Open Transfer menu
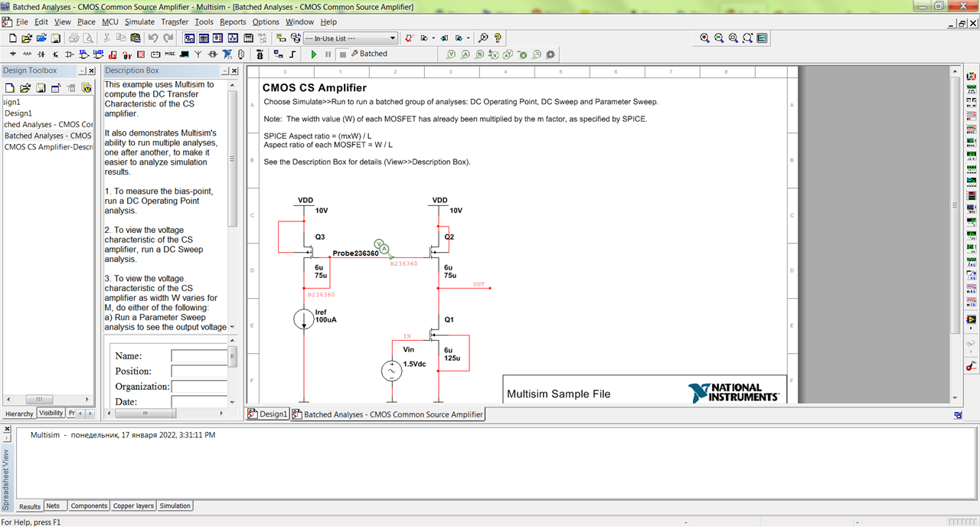The image size is (980, 527). (x=175, y=21)
